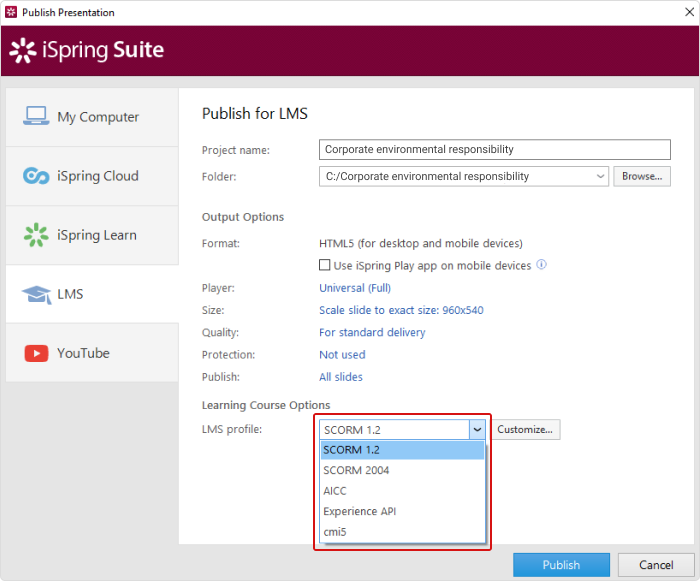Click into the Project name field
This screenshot has width=700, height=581.
coord(495,150)
